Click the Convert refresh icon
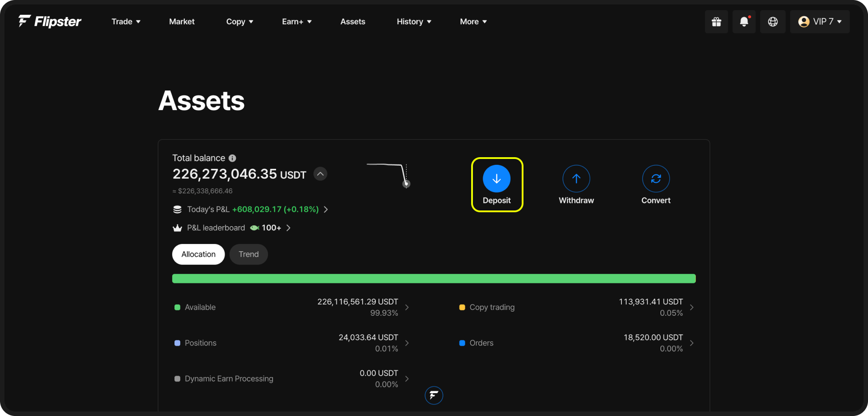The width and height of the screenshot is (868, 416). 656,179
